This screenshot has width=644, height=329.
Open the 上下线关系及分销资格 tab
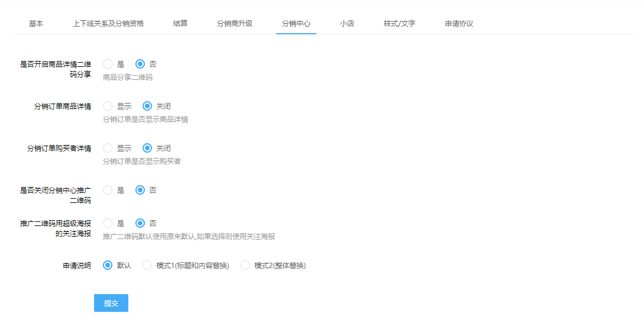click(108, 24)
